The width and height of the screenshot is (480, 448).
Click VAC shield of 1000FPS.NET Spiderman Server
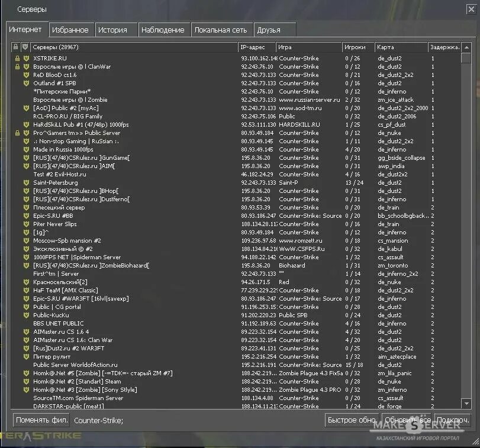coord(26,257)
